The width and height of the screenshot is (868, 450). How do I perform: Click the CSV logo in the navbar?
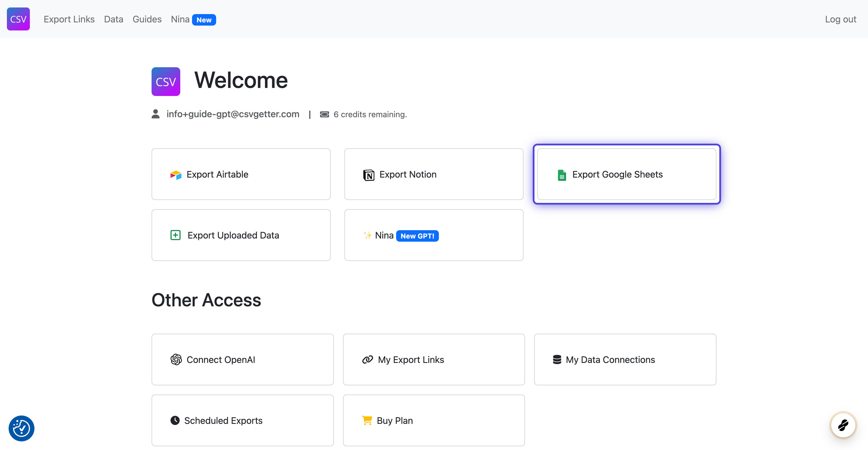pyautogui.click(x=18, y=19)
